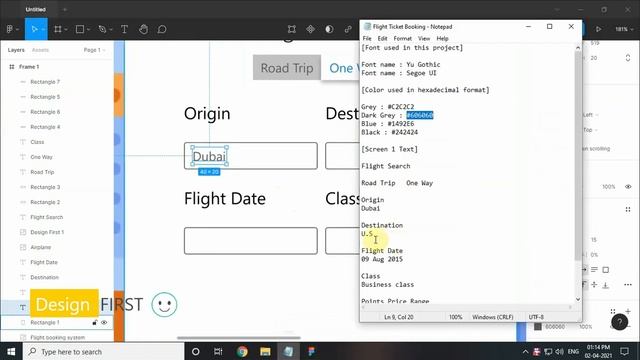Switch to the Layers tab
640x360 pixels.
click(x=16, y=50)
